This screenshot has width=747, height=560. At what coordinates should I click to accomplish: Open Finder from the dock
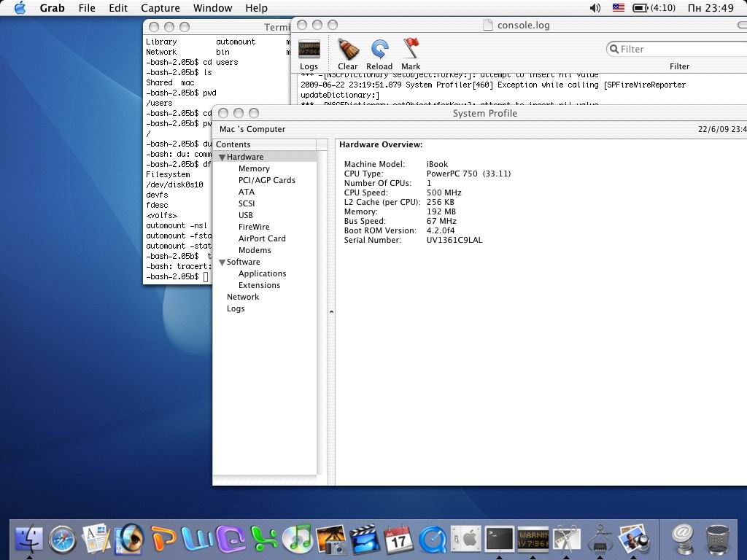[x=29, y=539]
